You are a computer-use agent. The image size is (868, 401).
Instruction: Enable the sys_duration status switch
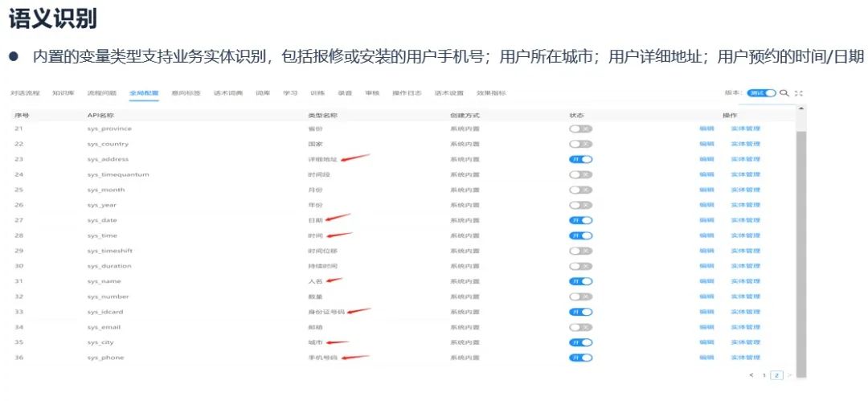click(x=581, y=266)
